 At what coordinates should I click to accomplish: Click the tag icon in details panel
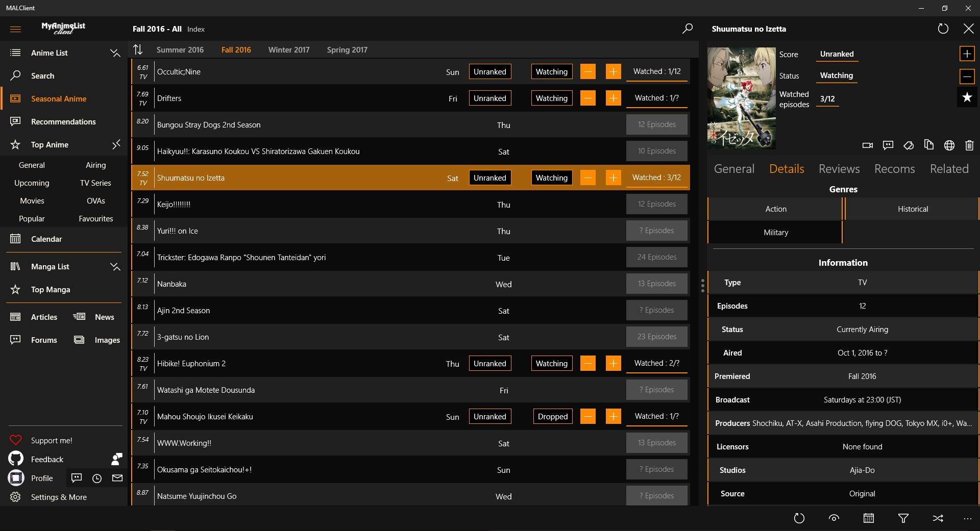point(909,145)
